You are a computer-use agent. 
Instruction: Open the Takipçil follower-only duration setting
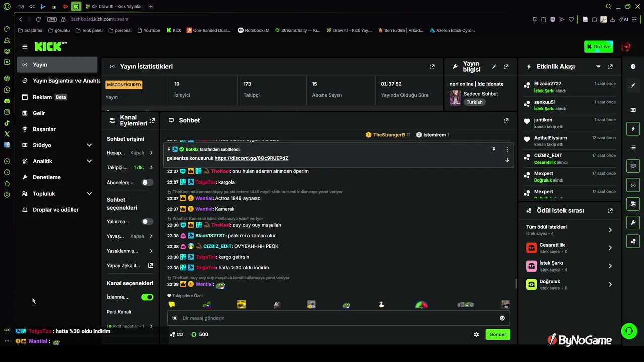point(130,167)
